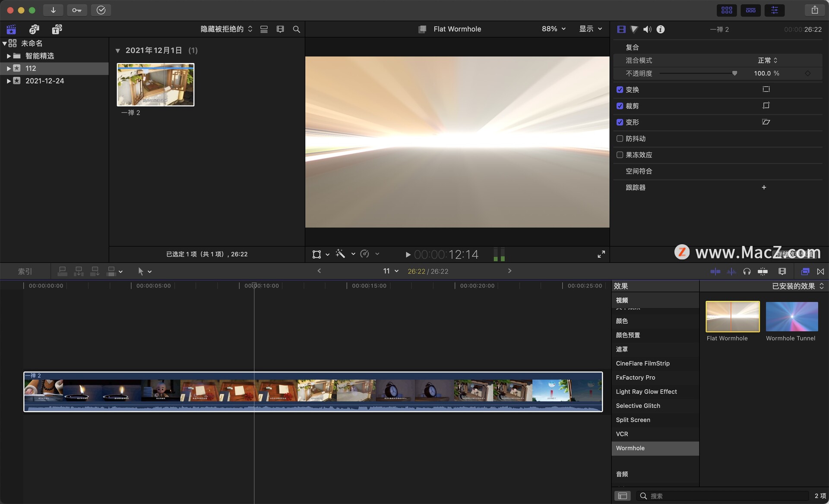
Task: Click the share export icon
Action: (x=814, y=10)
